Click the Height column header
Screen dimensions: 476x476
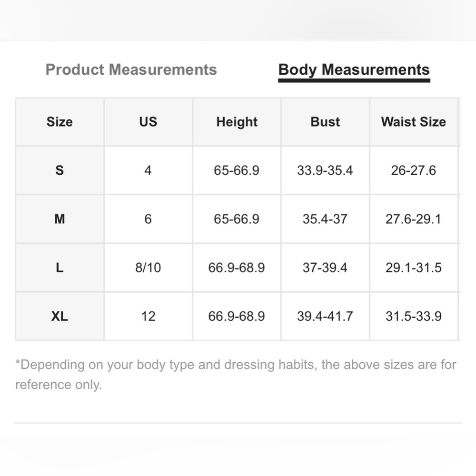[237, 122]
